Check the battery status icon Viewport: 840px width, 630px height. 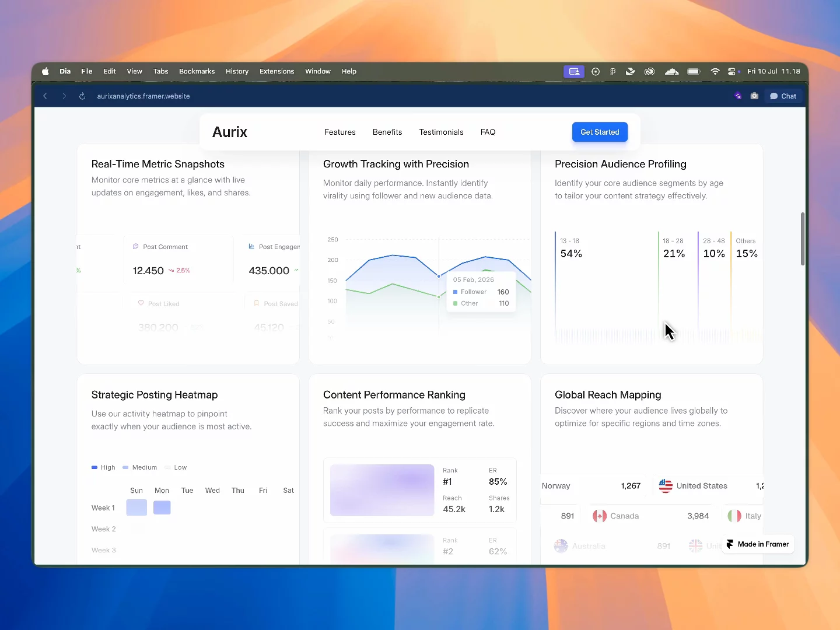coord(694,72)
